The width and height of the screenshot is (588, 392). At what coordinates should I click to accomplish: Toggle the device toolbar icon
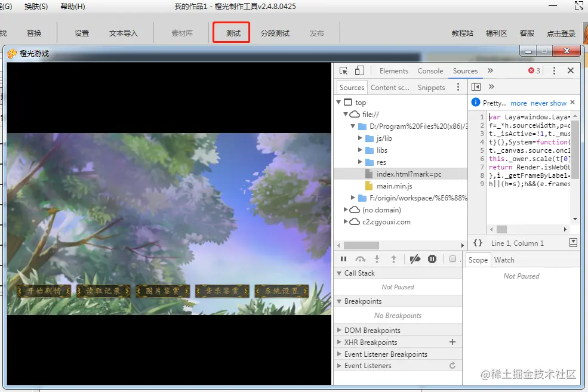(359, 71)
